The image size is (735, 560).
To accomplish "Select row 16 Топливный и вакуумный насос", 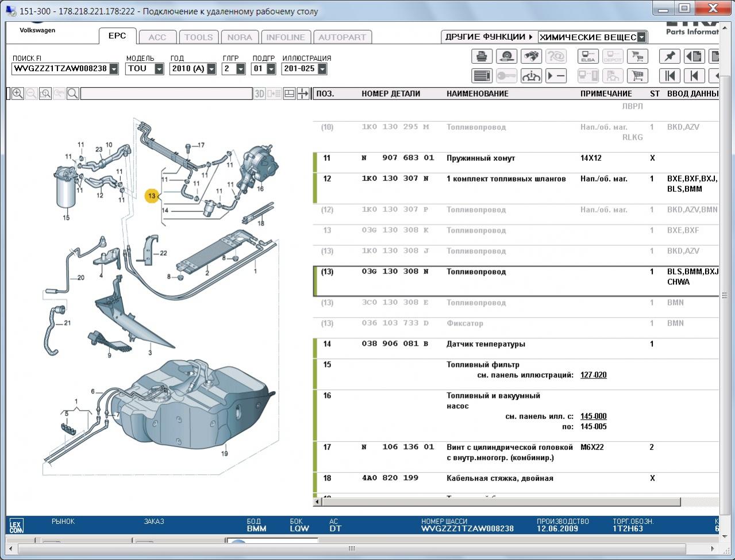I will click(x=516, y=415).
